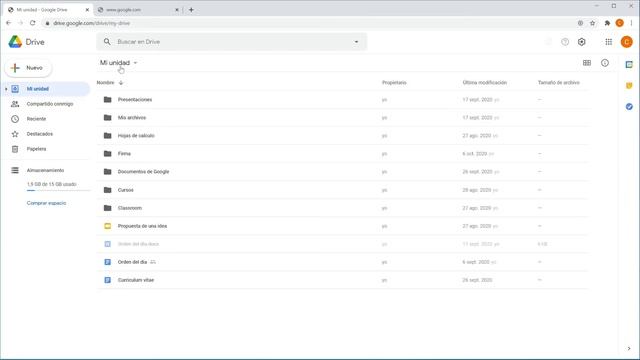The width and height of the screenshot is (640, 360).
Task: Select Documentos de Google folder name
Action: coord(143,171)
